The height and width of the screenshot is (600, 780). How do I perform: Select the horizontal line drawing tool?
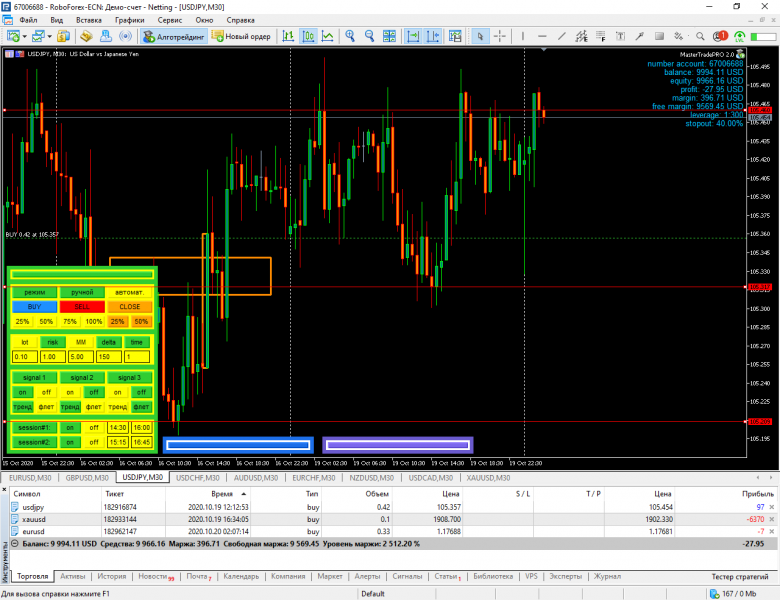[542, 36]
